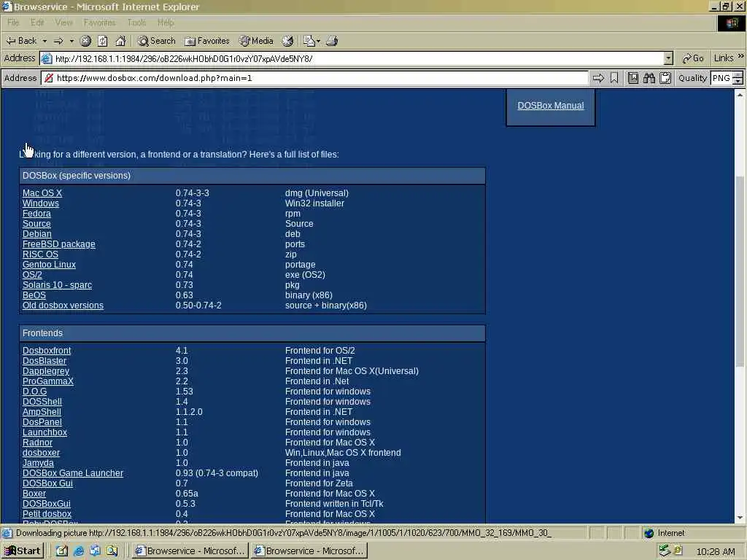Screen dimensions: 747x560
Task: Click the insecure padlock icon in Browservice address bar
Action: (49, 78)
